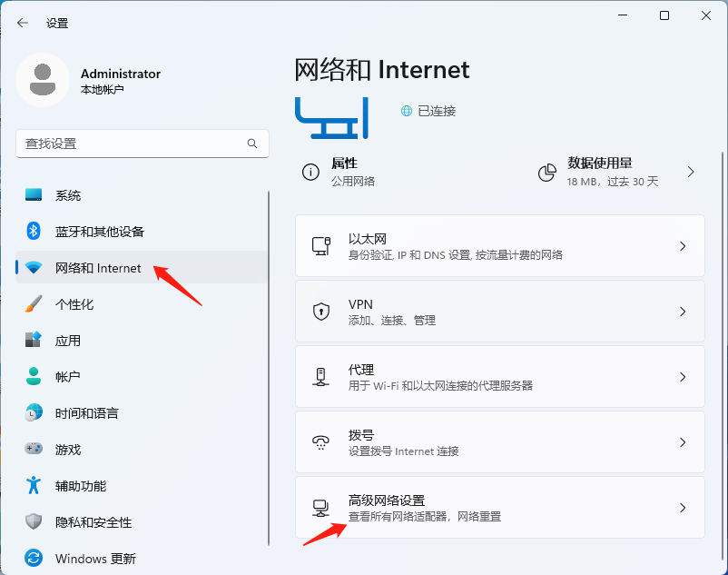The width and height of the screenshot is (728, 575).
Task: Select 帐户 in the sidebar
Action: click(x=142, y=377)
